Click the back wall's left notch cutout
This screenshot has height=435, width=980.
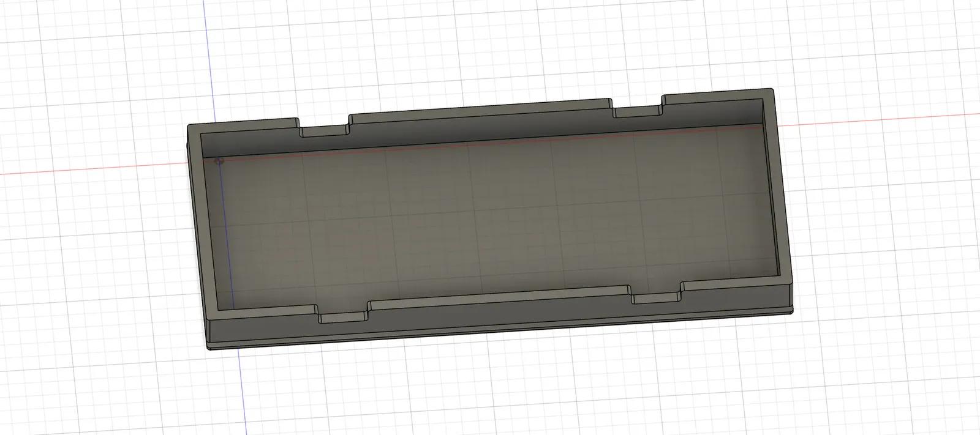pyautogui.click(x=324, y=132)
